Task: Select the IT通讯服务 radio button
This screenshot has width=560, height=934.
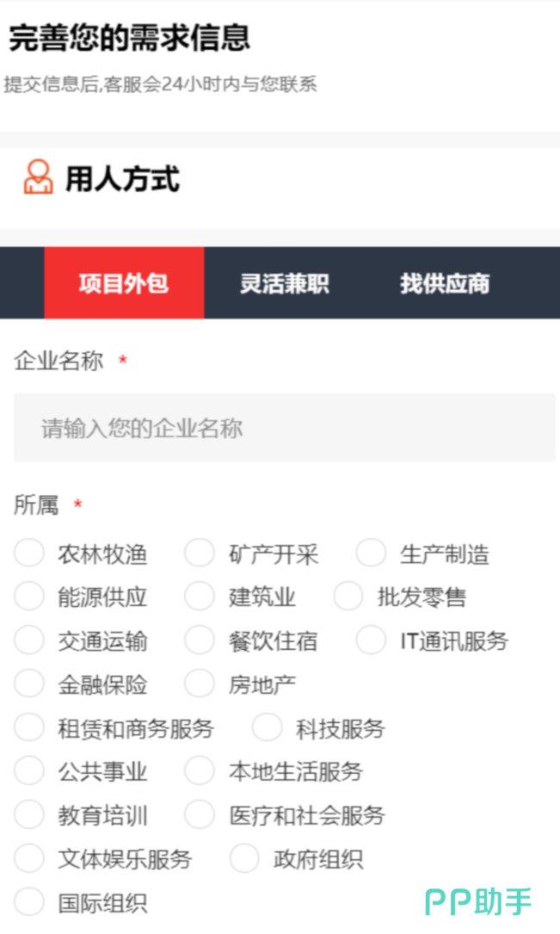Action: coord(371,640)
